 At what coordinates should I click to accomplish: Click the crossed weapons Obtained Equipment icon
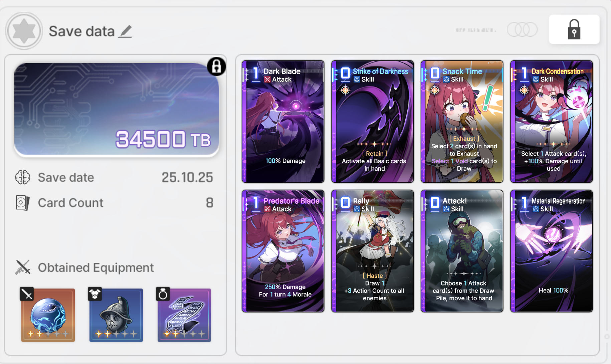(x=23, y=267)
